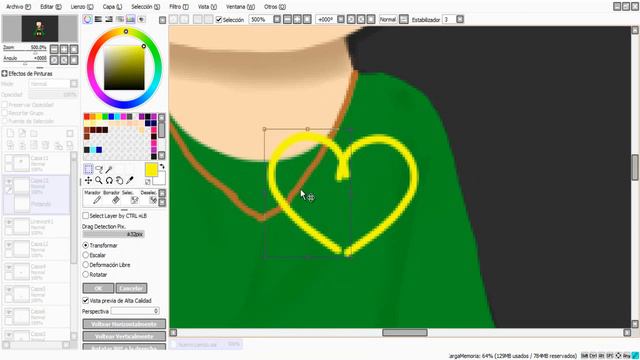This screenshot has height=360, width=640.
Task: Reset navigator zoom level
Action: point(74,49)
